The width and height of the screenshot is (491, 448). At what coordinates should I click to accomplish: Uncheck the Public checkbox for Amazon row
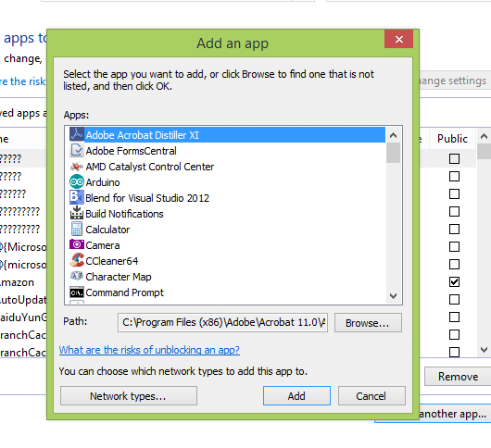coord(454,281)
